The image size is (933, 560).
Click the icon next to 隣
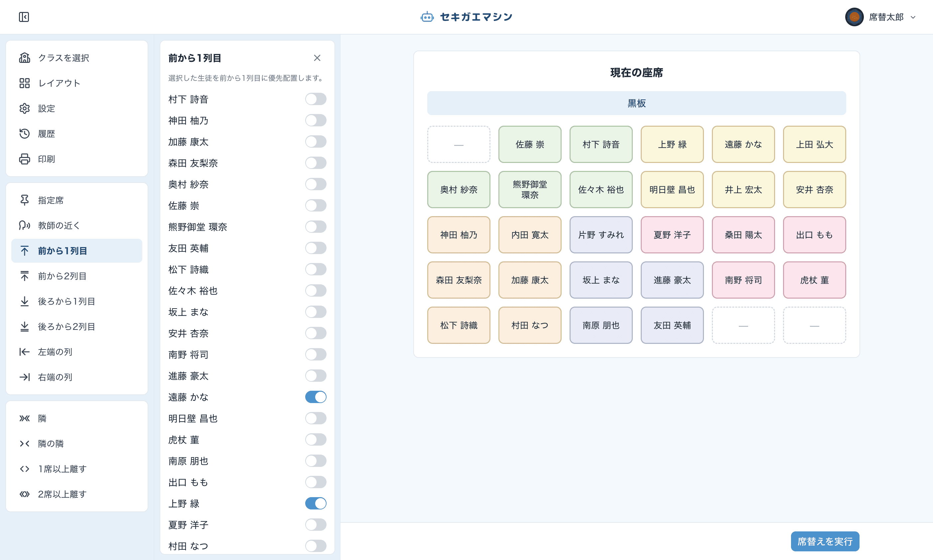25,418
